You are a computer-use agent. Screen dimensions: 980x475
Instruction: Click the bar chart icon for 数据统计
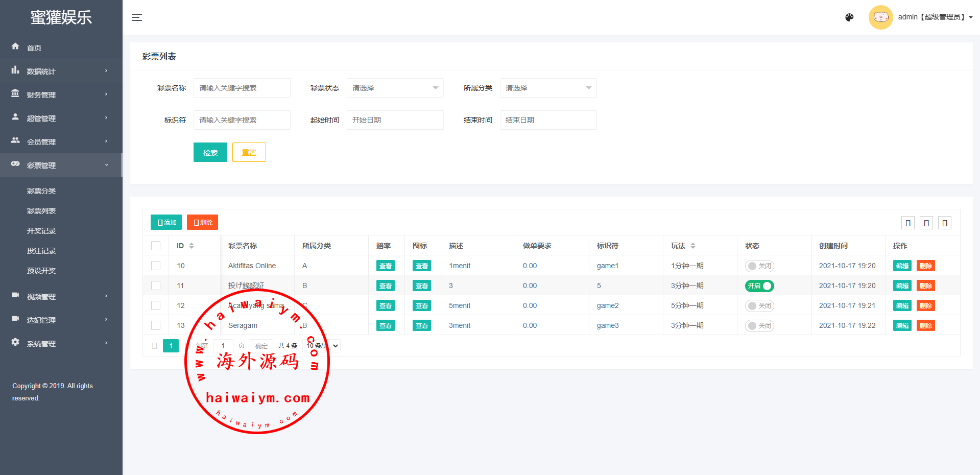click(15, 70)
